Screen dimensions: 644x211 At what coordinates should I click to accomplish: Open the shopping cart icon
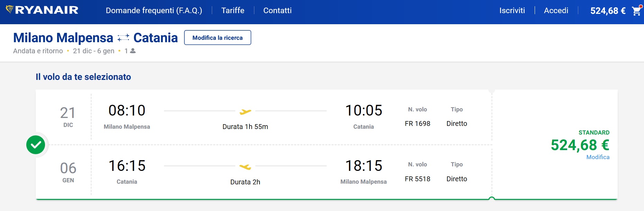[637, 10]
